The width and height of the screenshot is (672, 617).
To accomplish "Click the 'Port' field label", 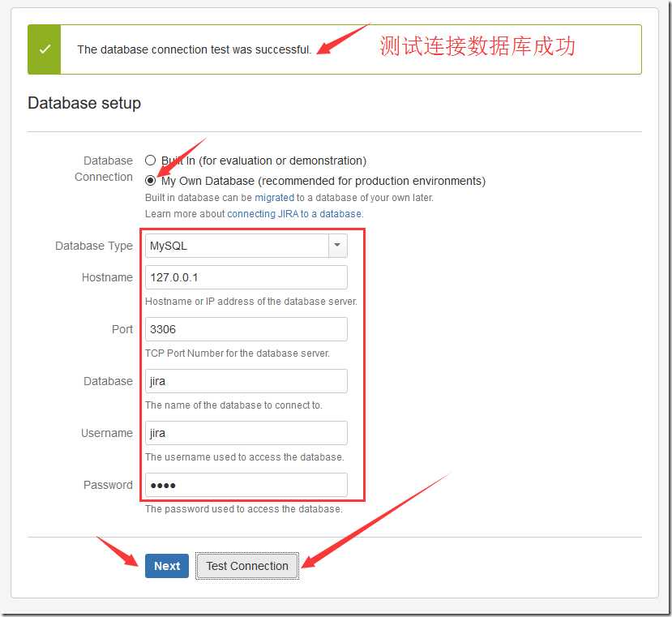I will (122, 329).
